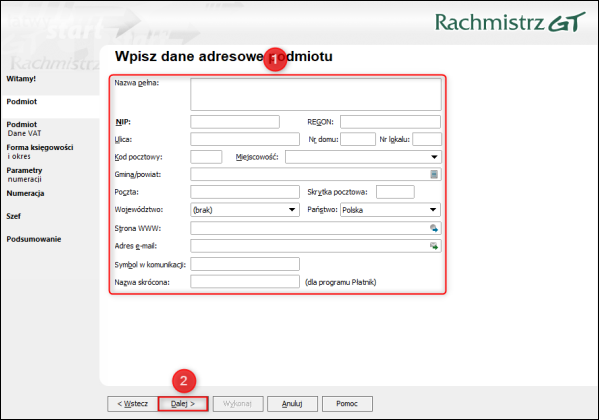Focus the Kod pocztowy field
This screenshot has width=599, height=420.
pyautogui.click(x=206, y=157)
